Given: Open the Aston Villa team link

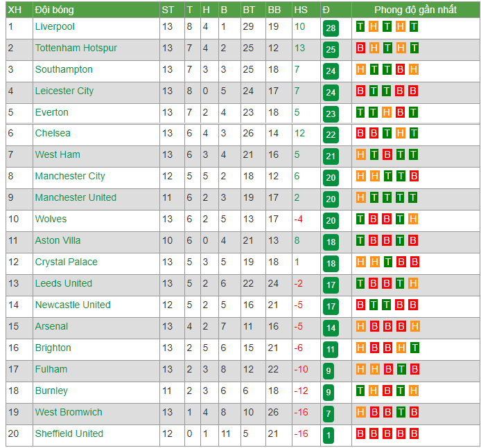Looking at the screenshot, I should click(x=58, y=240).
